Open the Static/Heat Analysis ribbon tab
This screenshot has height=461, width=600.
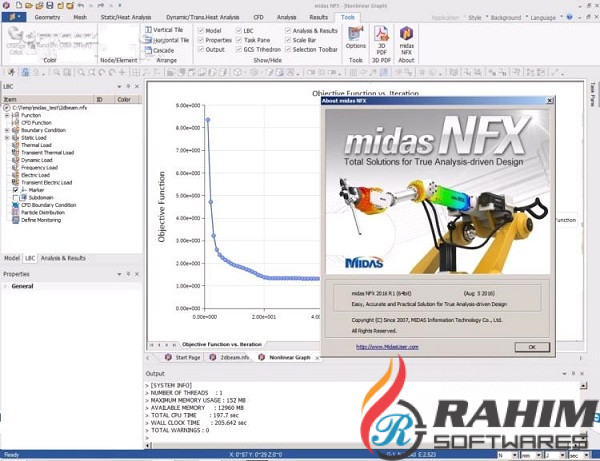(x=126, y=17)
